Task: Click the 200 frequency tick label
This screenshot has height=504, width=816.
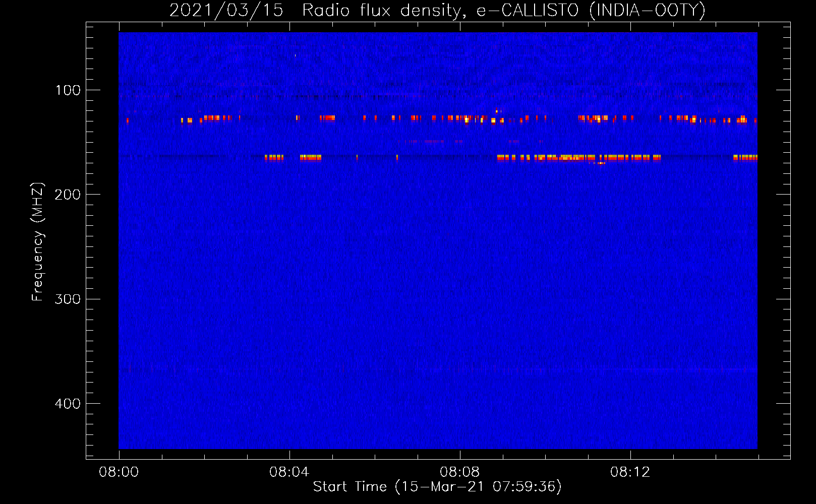Action: (68, 195)
